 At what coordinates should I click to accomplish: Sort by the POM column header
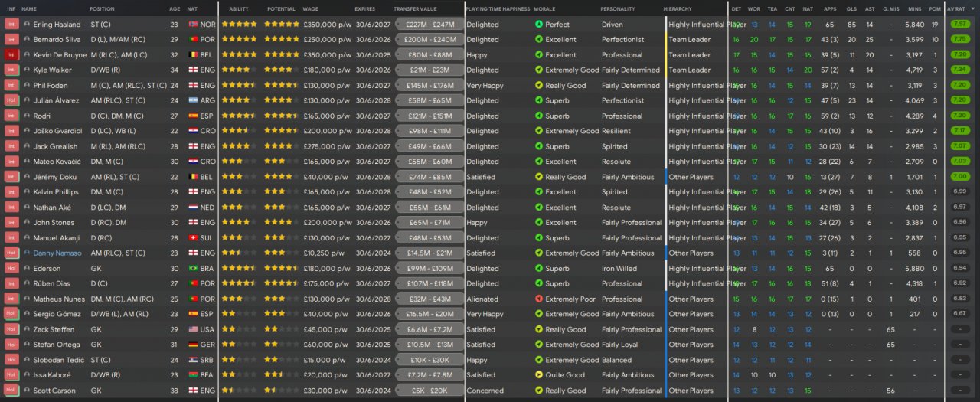click(x=935, y=8)
